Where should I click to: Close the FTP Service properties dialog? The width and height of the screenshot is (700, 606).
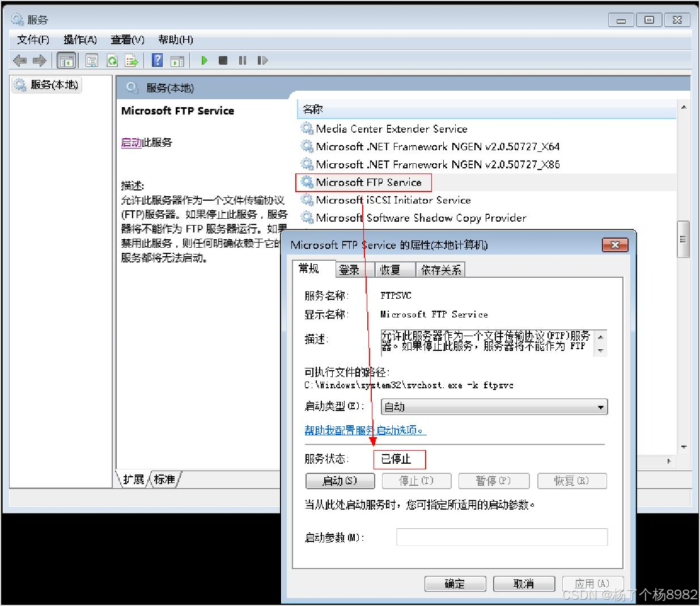615,245
